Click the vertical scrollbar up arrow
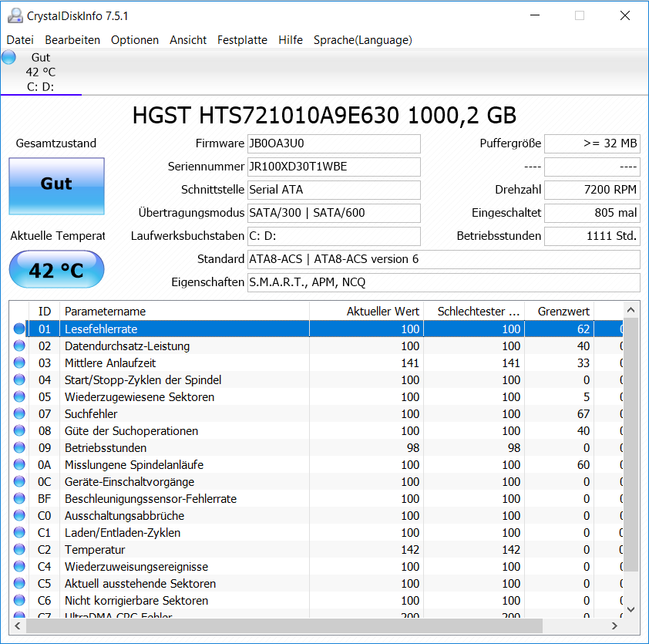The height and width of the screenshot is (644, 649). tap(631, 310)
